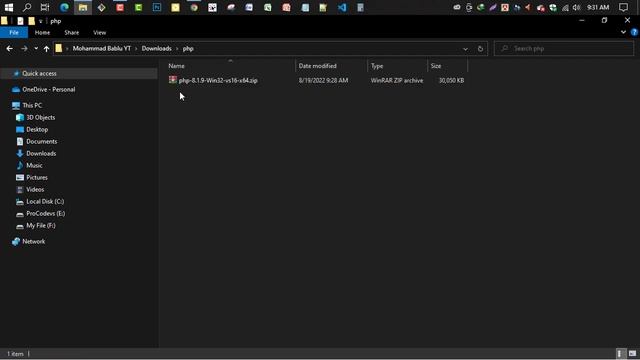The height and width of the screenshot is (360, 640).
Task: Switch to the View ribbon tab
Action: (99, 33)
